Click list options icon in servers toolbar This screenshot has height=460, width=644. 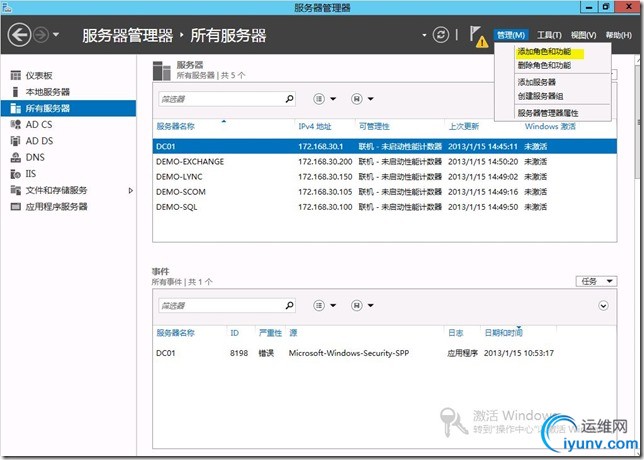[319, 99]
